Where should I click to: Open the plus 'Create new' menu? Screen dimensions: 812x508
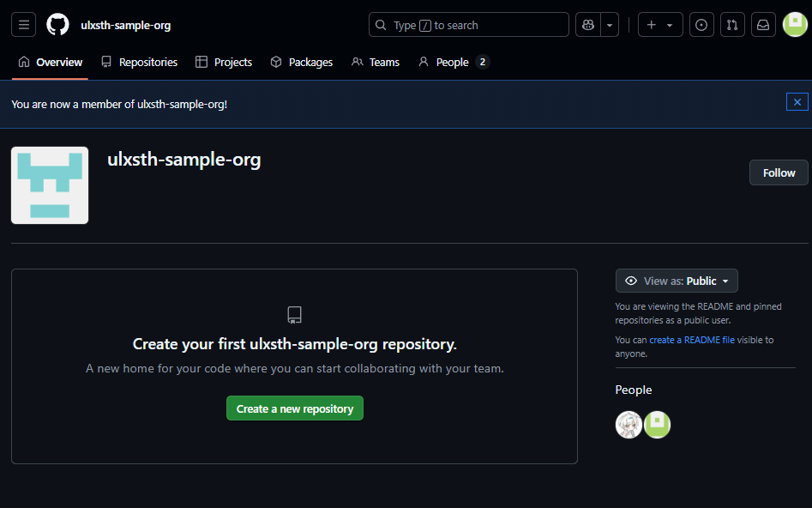[660, 25]
